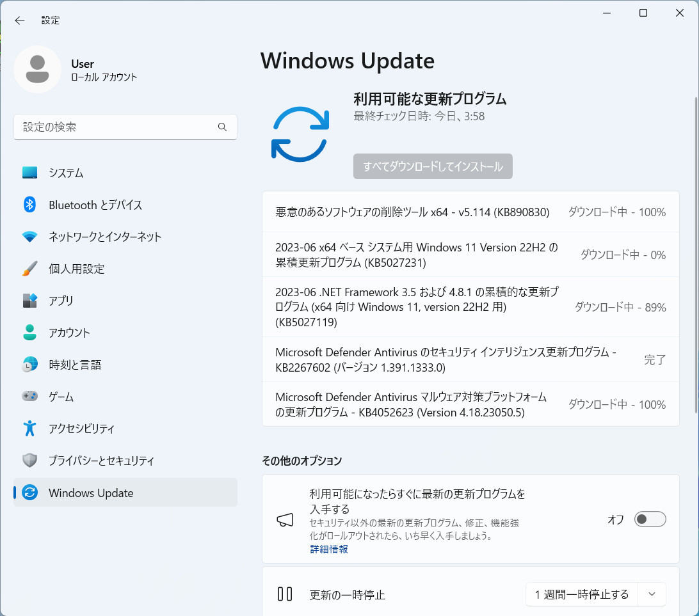Viewport: 699px width, 616px height.
Task: Click the shield privacy icon
Action: point(30,460)
